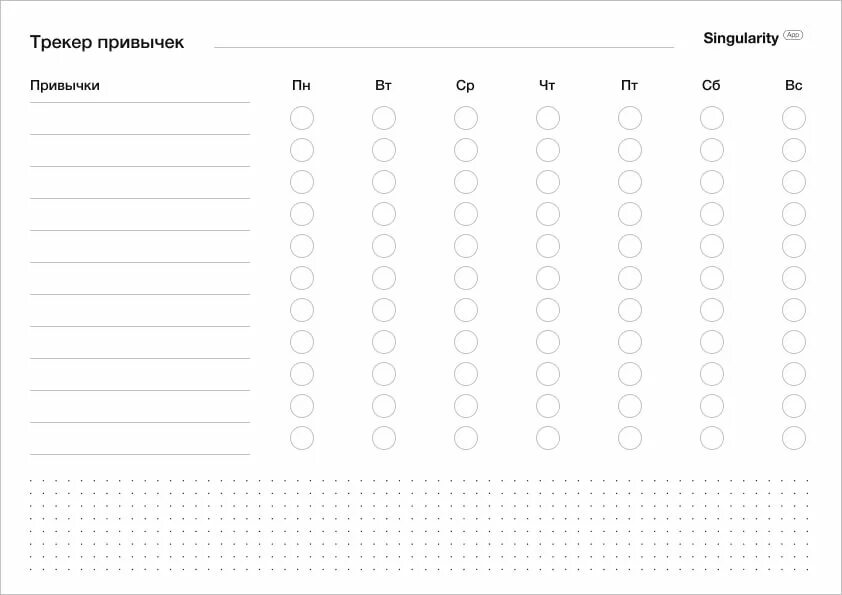Check the first row circle under Чт

(548, 118)
